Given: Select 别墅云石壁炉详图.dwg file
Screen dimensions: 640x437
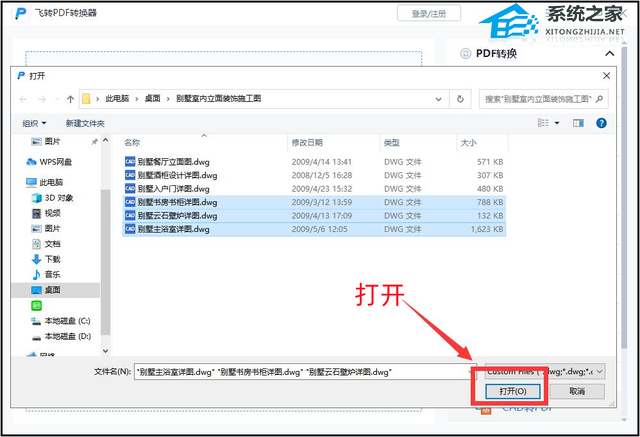Looking at the screenshot, I should point(314,215).
